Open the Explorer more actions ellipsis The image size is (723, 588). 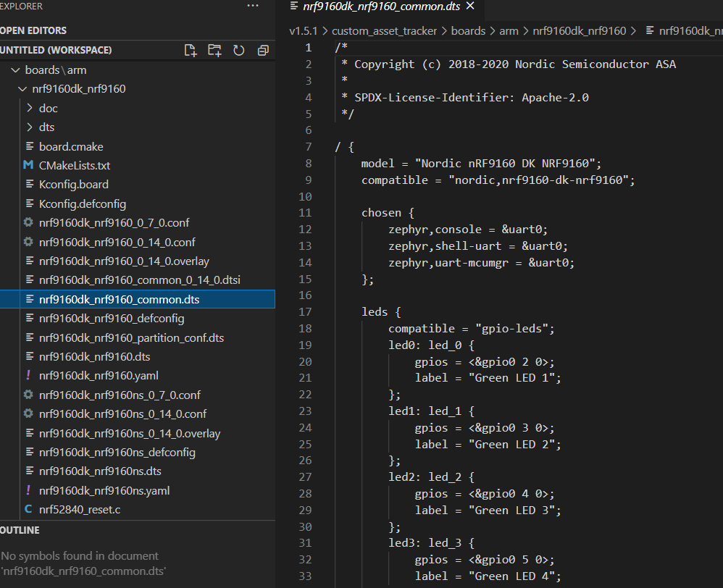[252, 6]
